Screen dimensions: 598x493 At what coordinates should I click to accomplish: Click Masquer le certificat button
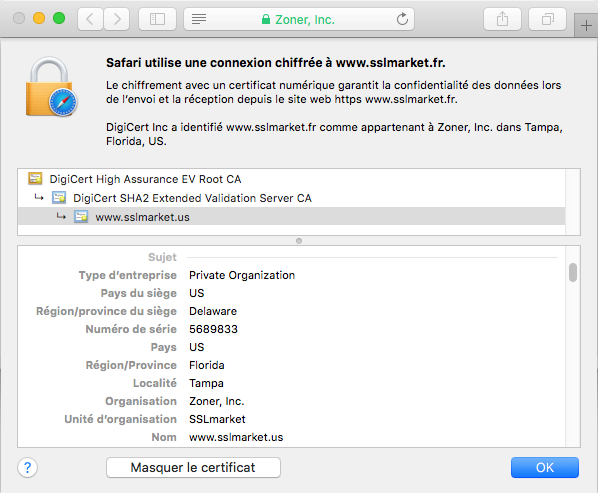pos(193,467)
